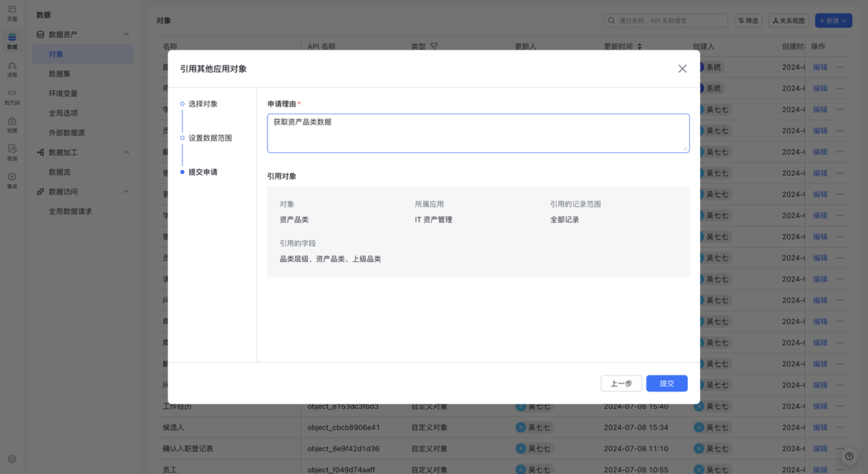This screenshot has height=474, width=868.
Task: Click the 资产品类 object value
Action: [294, 220]
